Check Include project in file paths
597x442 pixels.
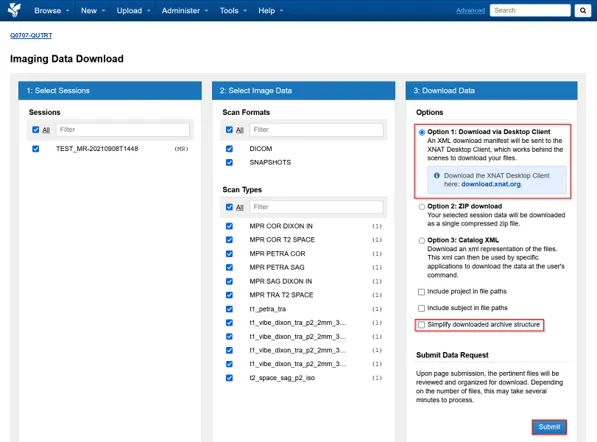tap(421, 292)
